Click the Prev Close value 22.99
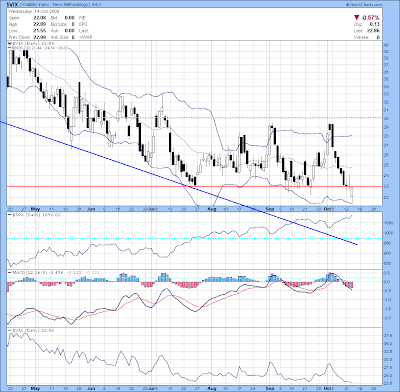Image resolution: width=400 pixels, height=392 pixels. coord(39,37)
